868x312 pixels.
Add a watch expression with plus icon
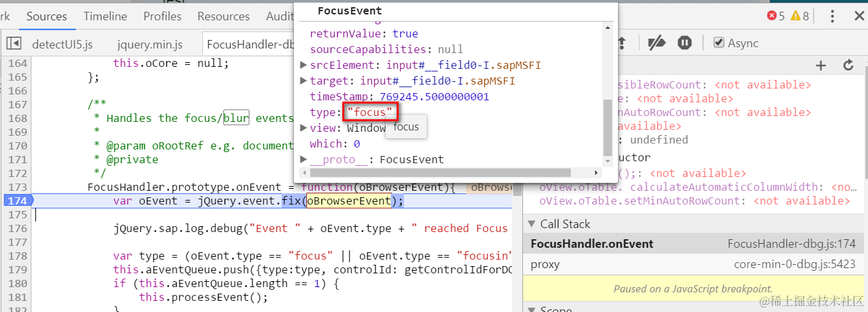(821, 65)
